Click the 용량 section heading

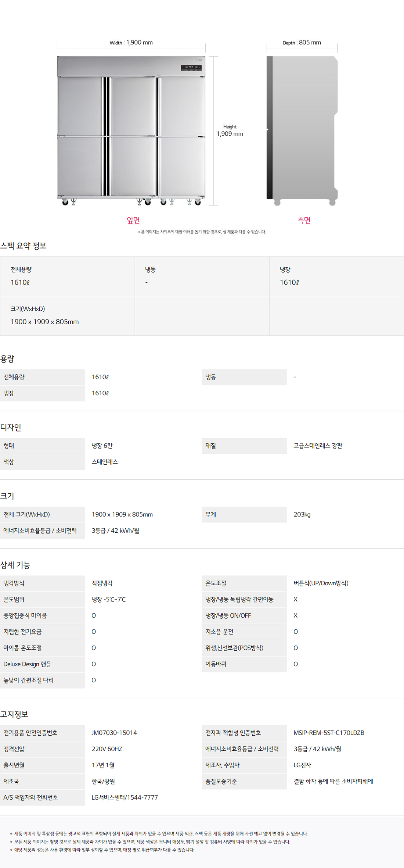pos(7,359)
